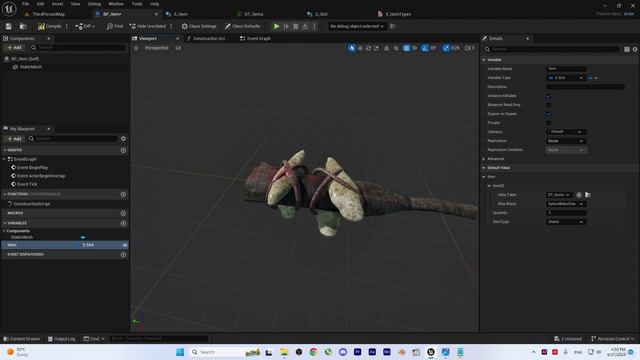The height and width of the screenshot is (360, 640).
Task: Click the Stop simulation icon
Action: [296, 26]
